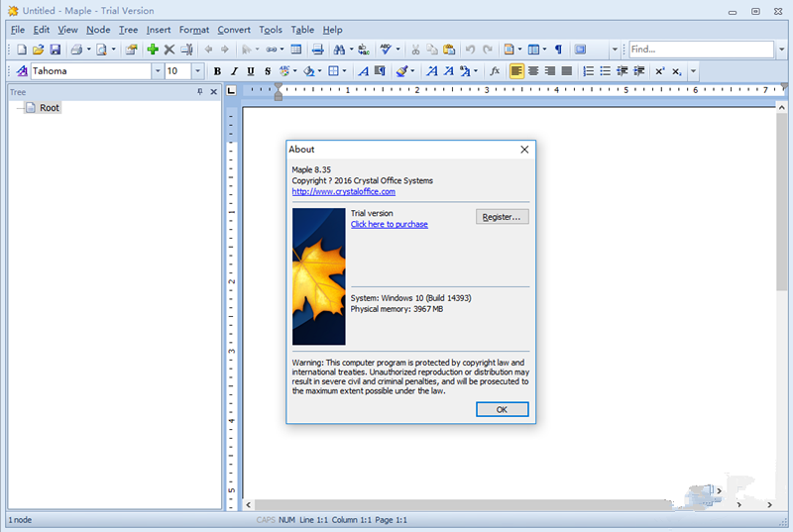Click the format painter brush icon
The height and width of the screenshot is (532, 793).
pos(402,71)
